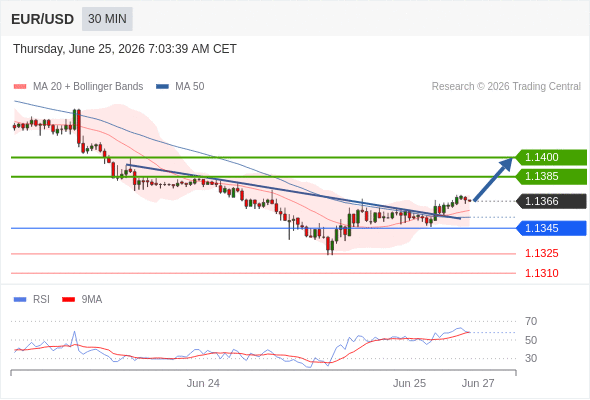The height and width of the screenshot is (400, 590).
Task: Select the 1.1400 resistance price label
Action: pos(551,157)
